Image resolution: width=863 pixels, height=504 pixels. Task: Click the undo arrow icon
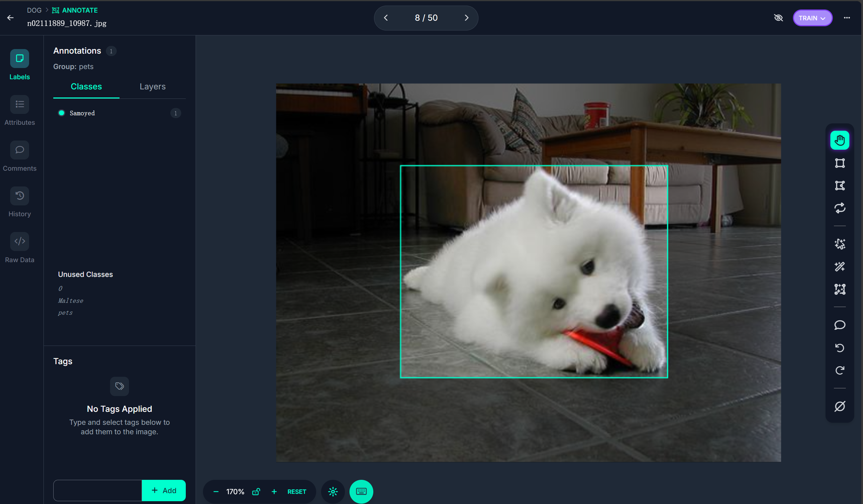point(840,348)
